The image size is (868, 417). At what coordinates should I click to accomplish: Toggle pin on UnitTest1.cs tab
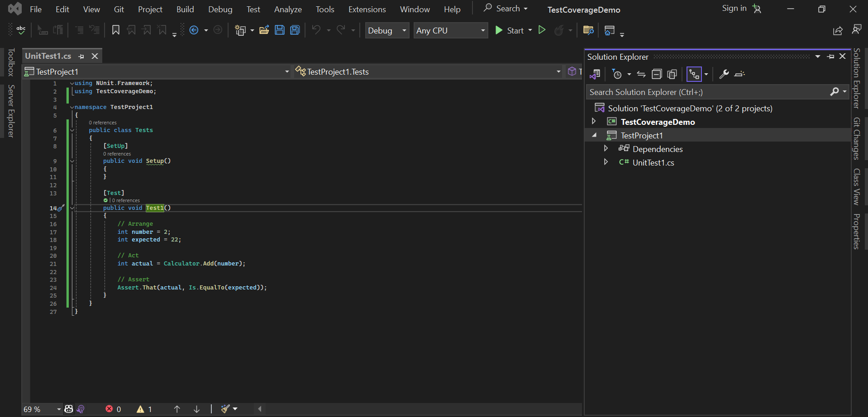point(81,57)
